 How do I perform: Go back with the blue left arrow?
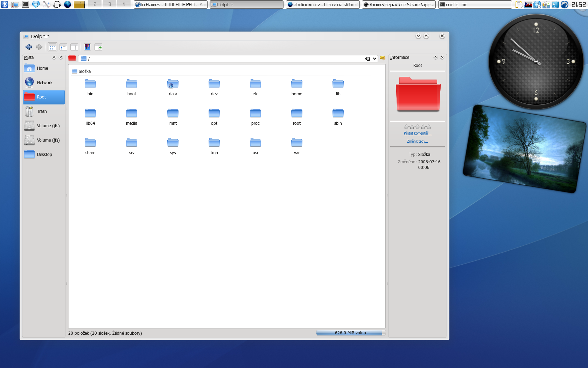click(29, 47)
